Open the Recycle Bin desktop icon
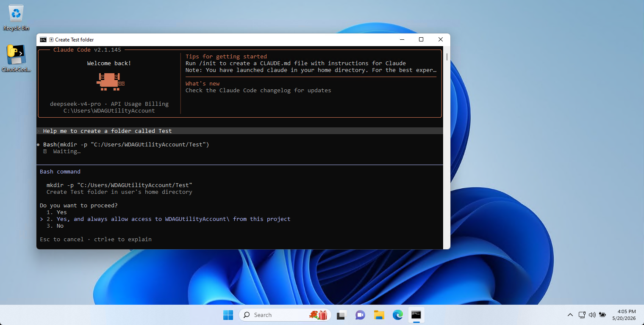Image resolution: width=644 pixels, height=325 pixels. coord(16,18)
